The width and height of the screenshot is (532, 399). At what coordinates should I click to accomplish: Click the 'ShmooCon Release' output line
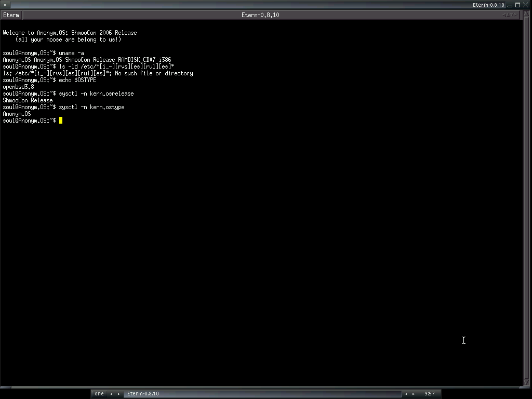coord(28,101)
